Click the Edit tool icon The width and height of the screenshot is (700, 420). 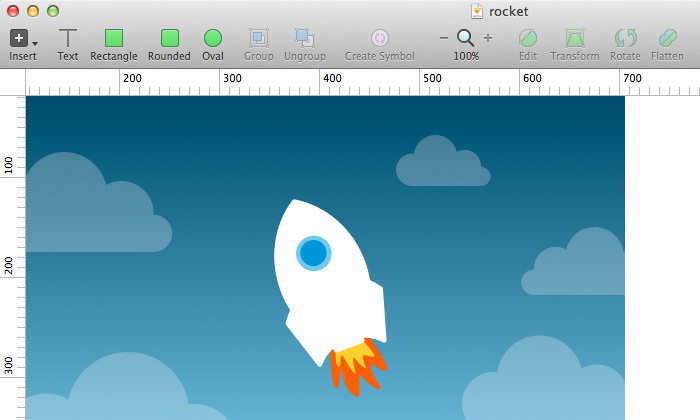(x=528, y=39)
